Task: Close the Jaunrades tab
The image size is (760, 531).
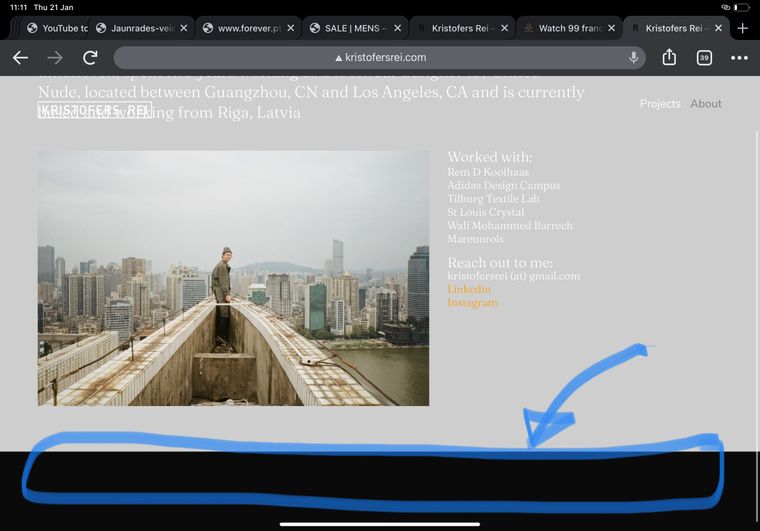Action: point(183,28)
